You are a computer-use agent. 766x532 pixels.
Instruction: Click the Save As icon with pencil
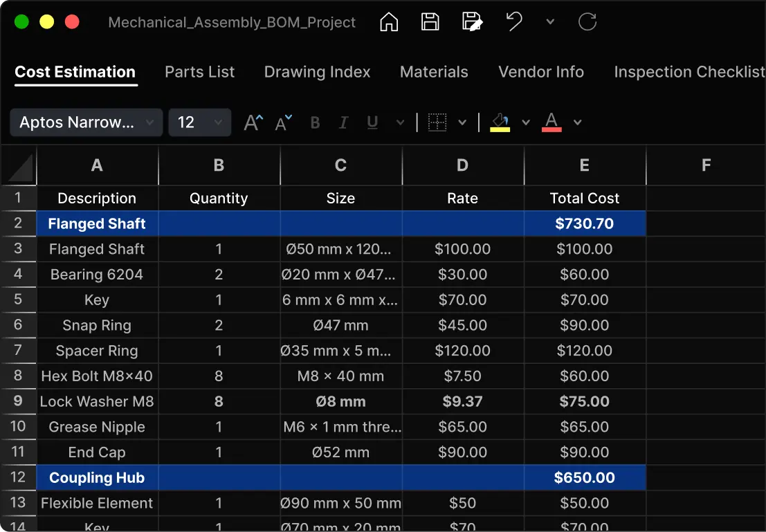click(472, 22)
